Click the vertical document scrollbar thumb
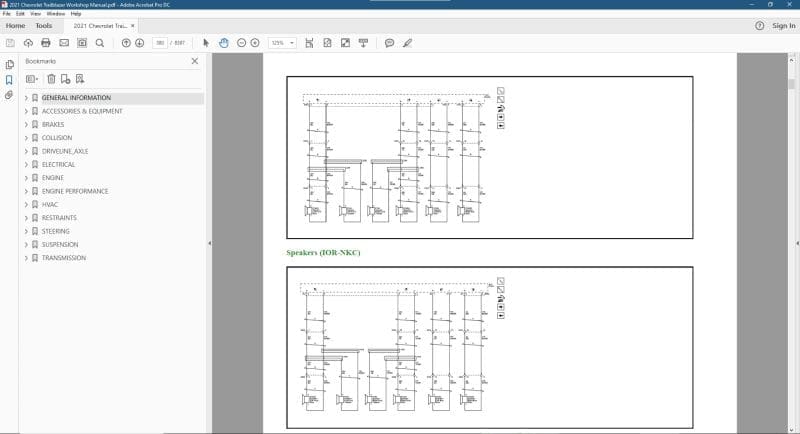The height and width of the screenshot is (434, 800). pos(791,84)
